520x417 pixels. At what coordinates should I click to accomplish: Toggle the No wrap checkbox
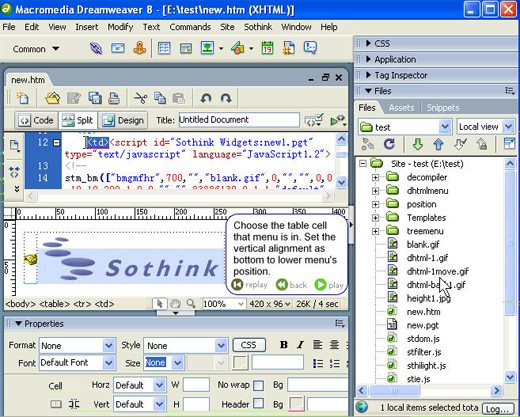coord(258,386)
